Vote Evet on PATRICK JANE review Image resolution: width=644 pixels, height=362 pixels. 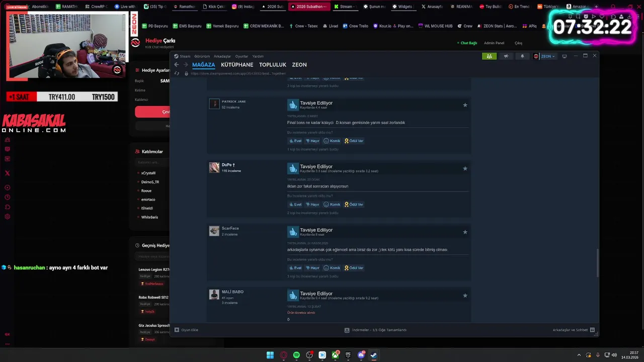pyautogui.click(x=295, y=141)
